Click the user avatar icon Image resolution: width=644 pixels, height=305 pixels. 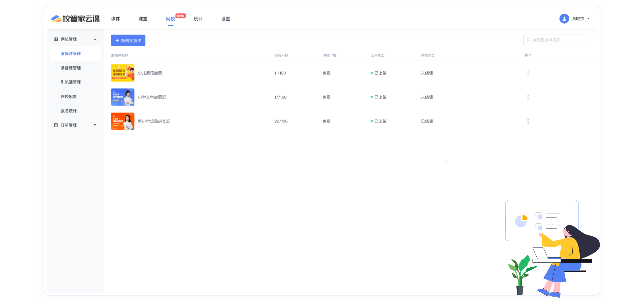564,18
